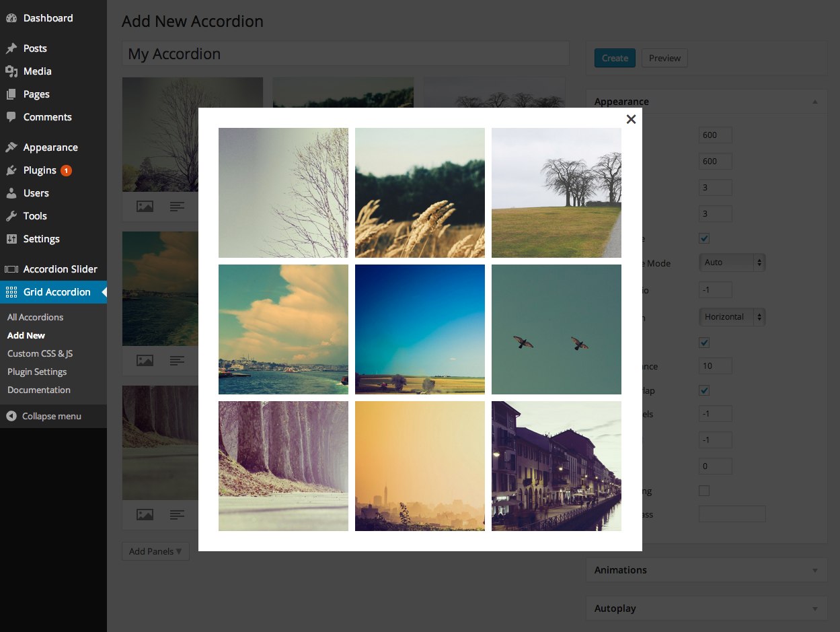Click the Preview button
This screenshot has width=840, height=632.
click(664, 58)
